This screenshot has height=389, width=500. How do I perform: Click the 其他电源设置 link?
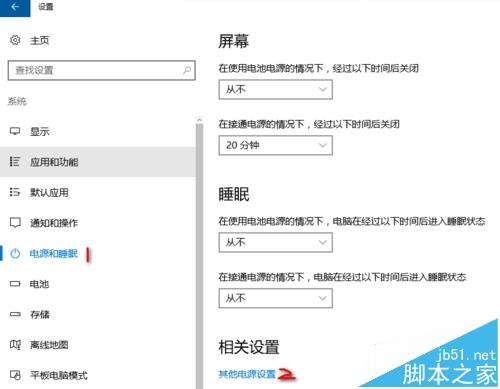(247, 374)
